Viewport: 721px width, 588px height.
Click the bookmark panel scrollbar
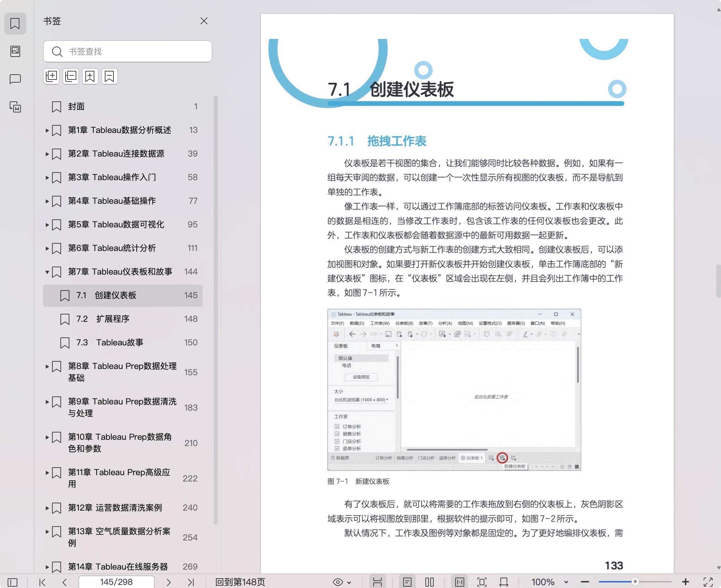tap(216, 310)
